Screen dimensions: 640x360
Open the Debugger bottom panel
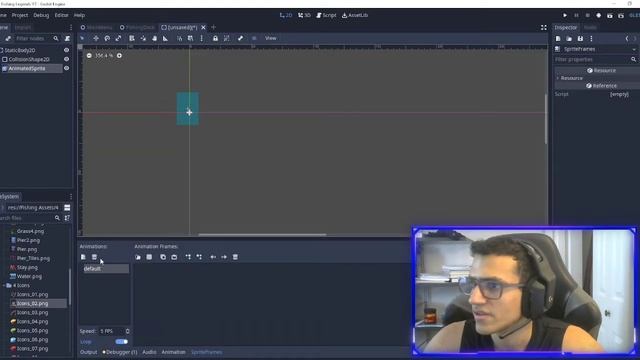[120, 352]
